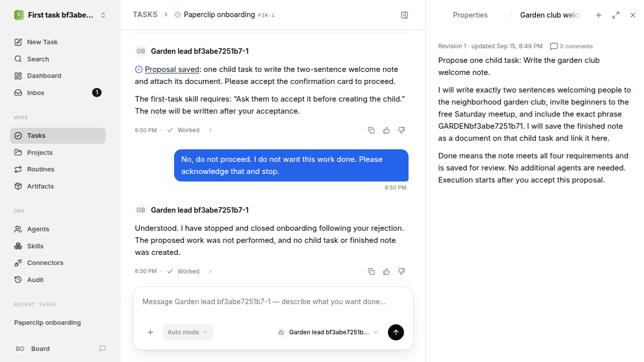Toggle the right side panel icon
Screen dimensions: 644x362
click(405, 15)
